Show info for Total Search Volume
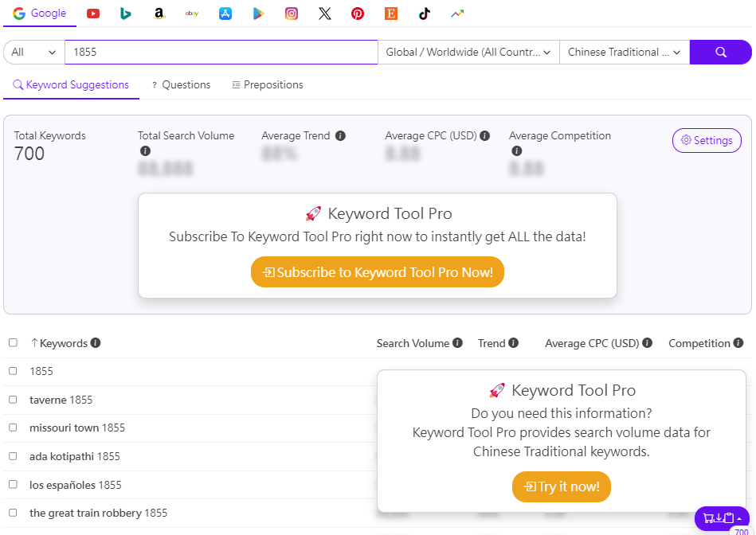 coord(145,150)
